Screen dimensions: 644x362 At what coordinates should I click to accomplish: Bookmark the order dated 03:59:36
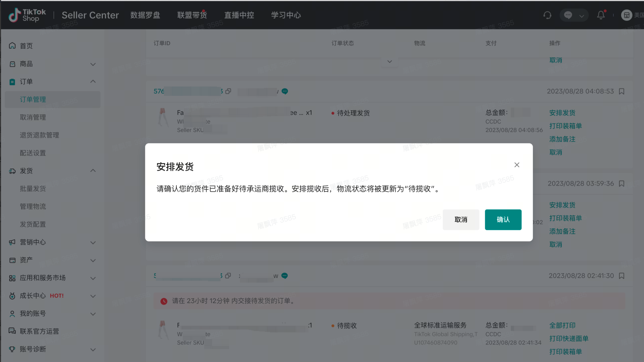622,183
